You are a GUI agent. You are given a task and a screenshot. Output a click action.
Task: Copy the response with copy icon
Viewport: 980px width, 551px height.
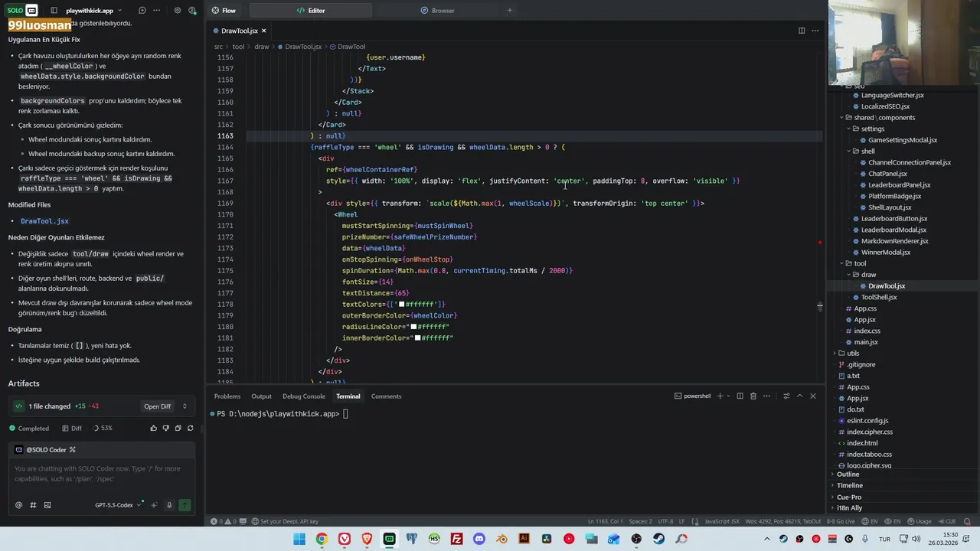pyautogui.click(x=178, y=429)
